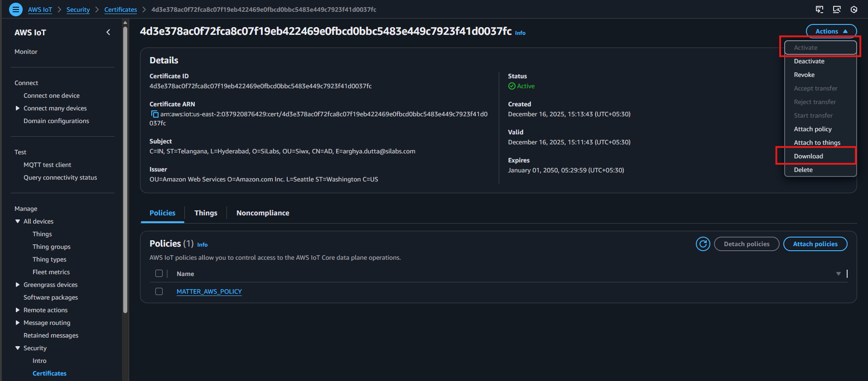The width and height of the screenshot is (868, 381).
Task: Choose Delete from Actions menu
Action: click(820, 170)
